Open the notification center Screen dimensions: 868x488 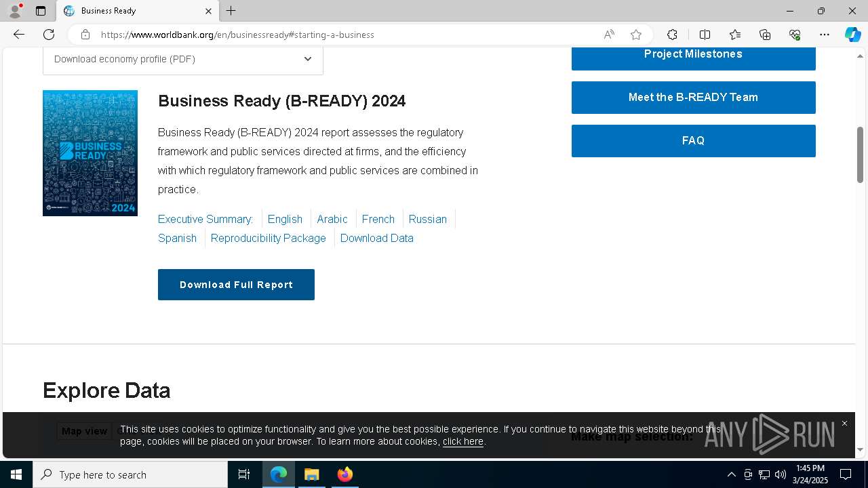tap(846, 474)
